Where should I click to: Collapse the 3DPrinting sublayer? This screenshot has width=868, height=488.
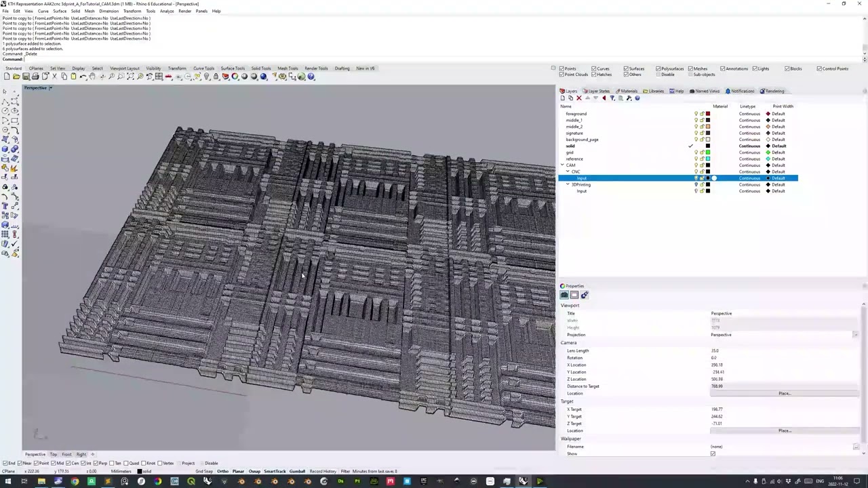[568, 184]
